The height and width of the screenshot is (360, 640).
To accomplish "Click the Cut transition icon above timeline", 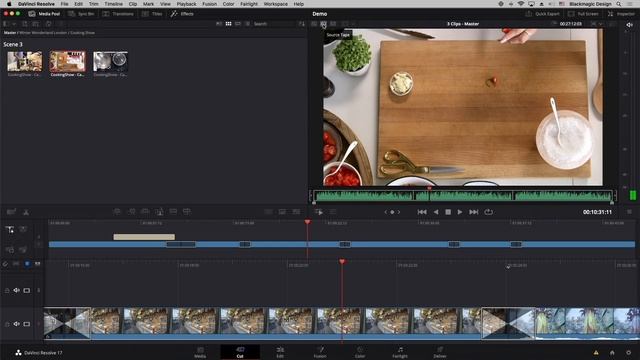I will point(268,211).
